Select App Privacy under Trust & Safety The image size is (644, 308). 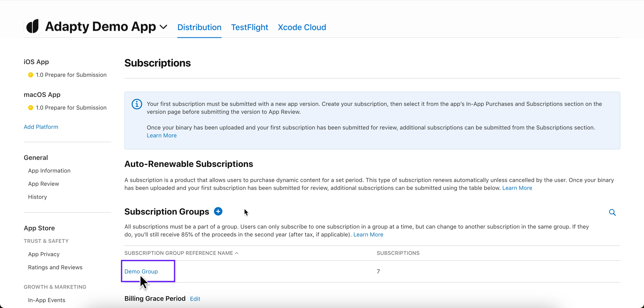click(44, 254)
